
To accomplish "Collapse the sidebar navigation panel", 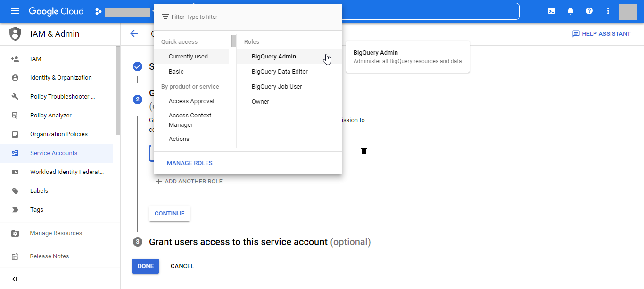I will pos(15,279).
